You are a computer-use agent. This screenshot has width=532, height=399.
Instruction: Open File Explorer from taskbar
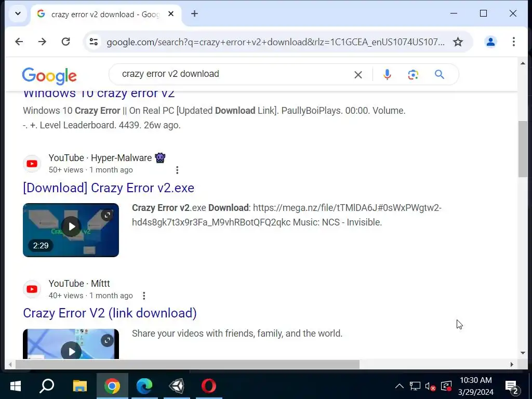(80, 386)
